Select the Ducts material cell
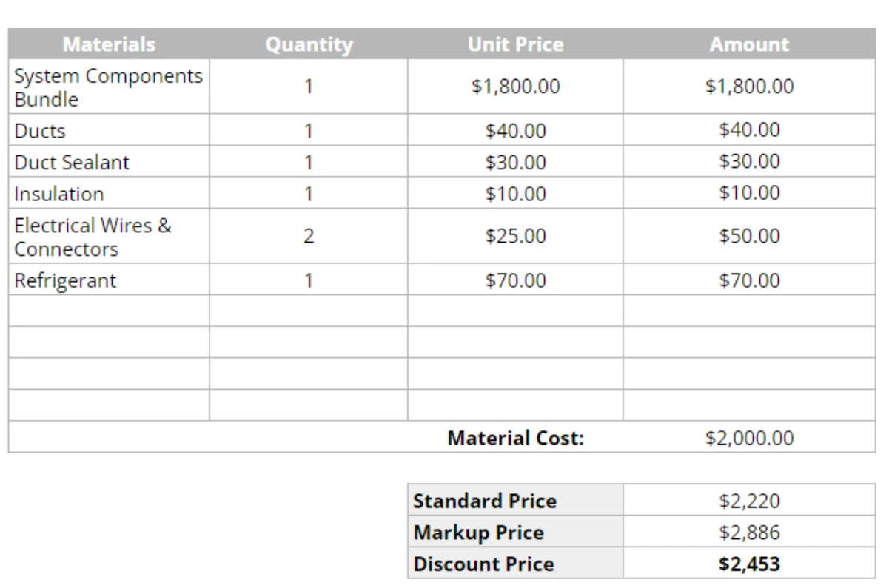Image resolution: width=889 pixels, height=588 pixels. 40,132
